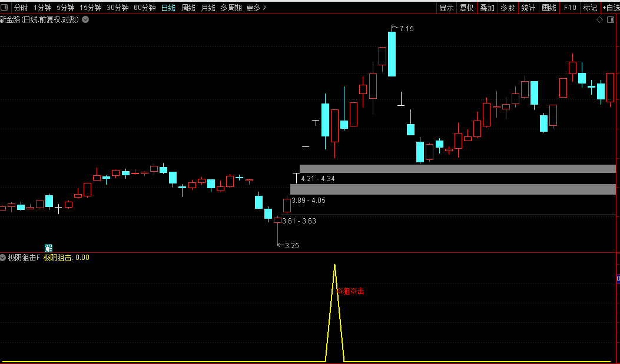The height and width of the screenshot is (364, 620).
Task: Open the 显示 display menu
Action: (x=446, y=8)
